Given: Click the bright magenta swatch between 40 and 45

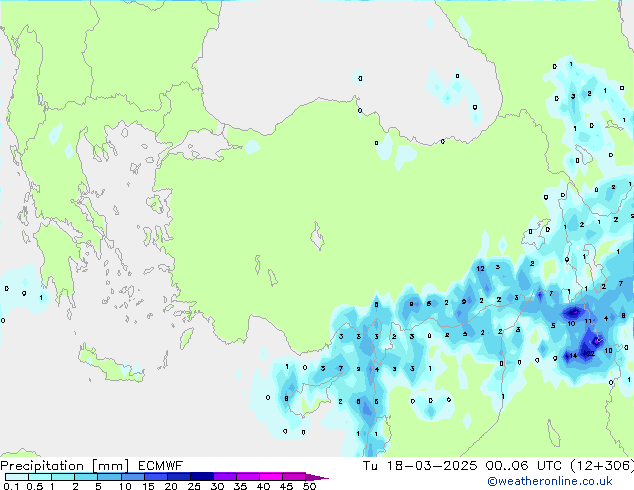Looking at the screenshot, I should (x=271, y=477).
